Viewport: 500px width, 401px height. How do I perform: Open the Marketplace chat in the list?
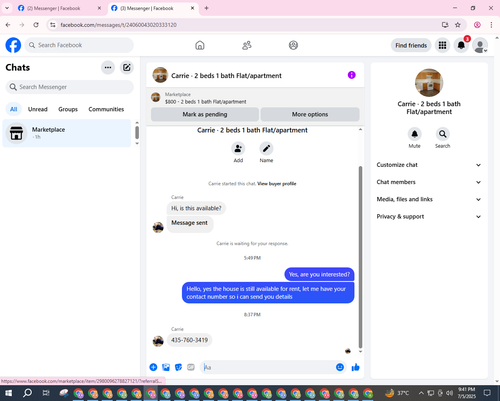pyautogui.click(x=67, y=133)
